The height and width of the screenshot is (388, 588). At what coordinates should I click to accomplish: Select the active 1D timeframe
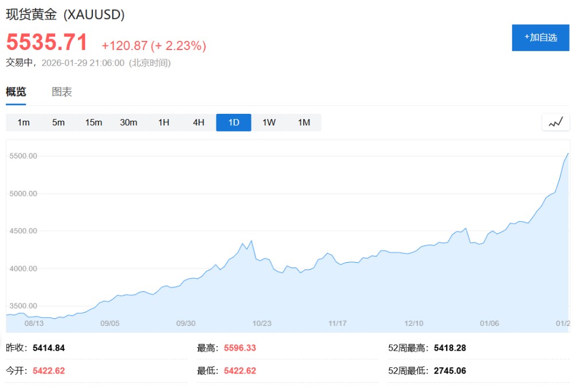click(x=234, y=122)
